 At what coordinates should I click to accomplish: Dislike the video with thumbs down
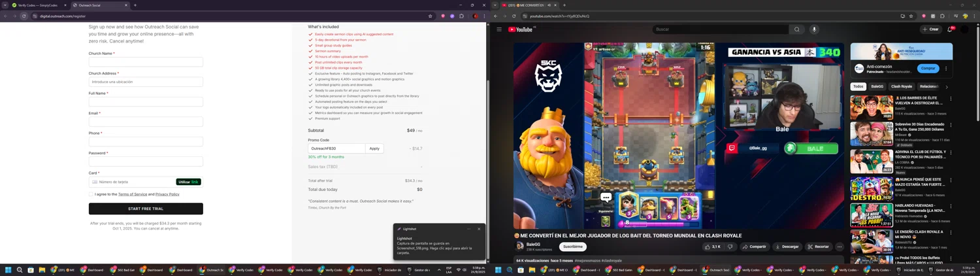pyautogui.click(x=730, y=247)
